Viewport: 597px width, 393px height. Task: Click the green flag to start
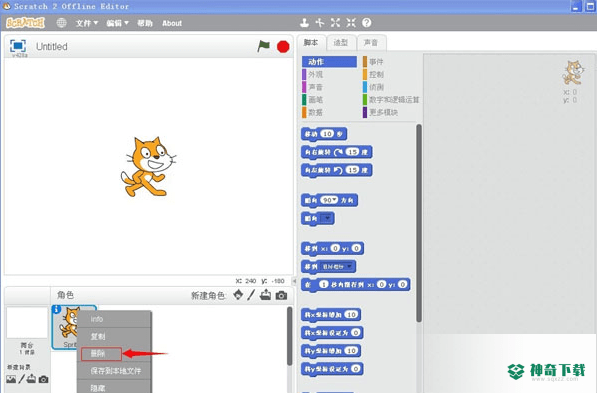(x=263, y=46)
